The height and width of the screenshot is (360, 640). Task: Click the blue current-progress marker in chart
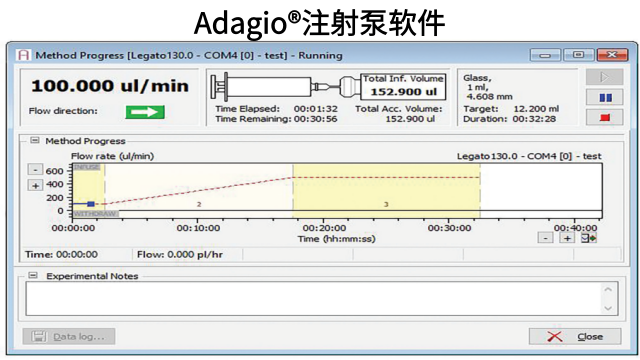91,204
